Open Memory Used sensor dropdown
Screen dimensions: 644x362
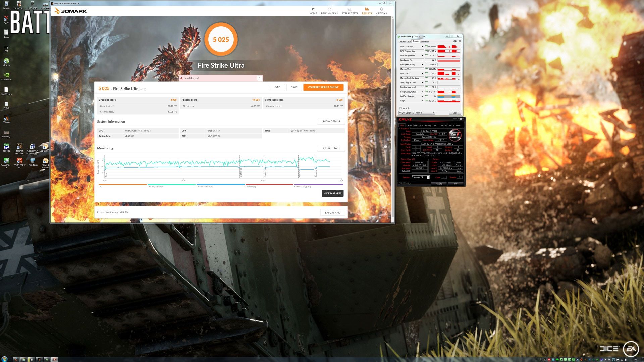coord(422,69)
